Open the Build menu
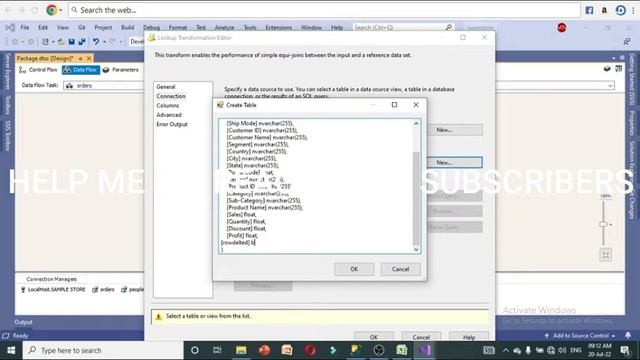Image resolution: width=640 pixels, height=360 pixels. click(127, 27)
